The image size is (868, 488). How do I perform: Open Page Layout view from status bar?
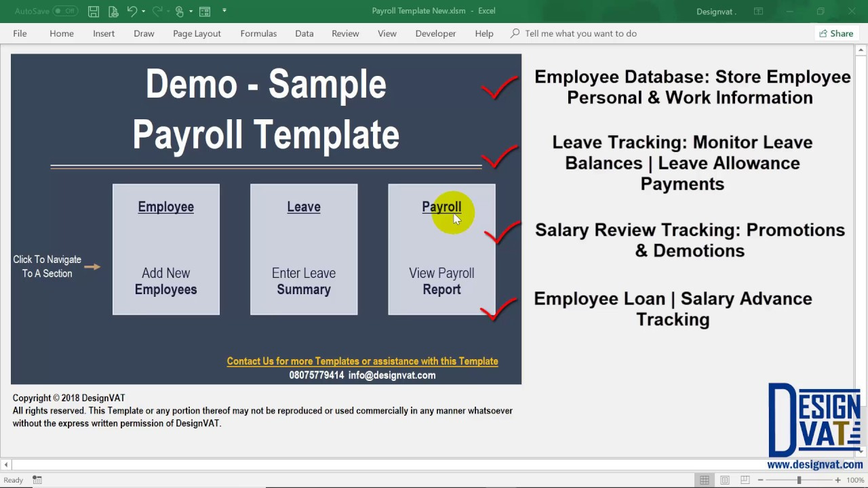pyautogui.click(x=725, y=480)
